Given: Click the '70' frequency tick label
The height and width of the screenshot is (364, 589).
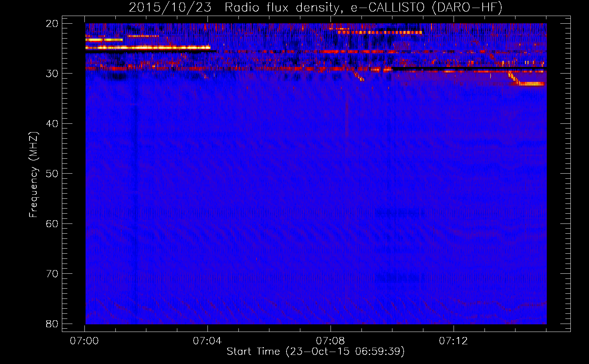Looking at the screenshot, I should pyautogui.click(x=52, y=274).
